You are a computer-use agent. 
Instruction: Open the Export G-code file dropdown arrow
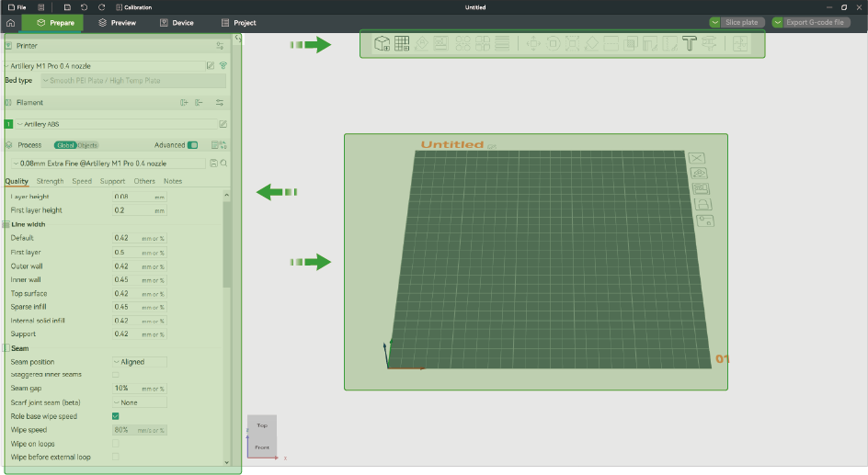coord(777,23)
